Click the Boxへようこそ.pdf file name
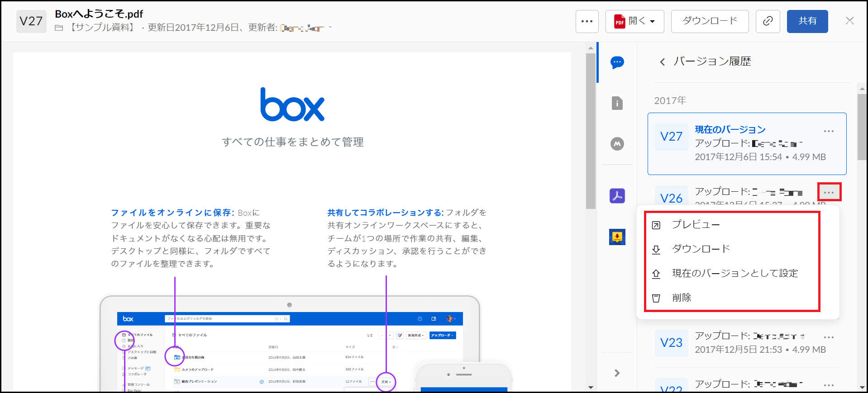 99,14
